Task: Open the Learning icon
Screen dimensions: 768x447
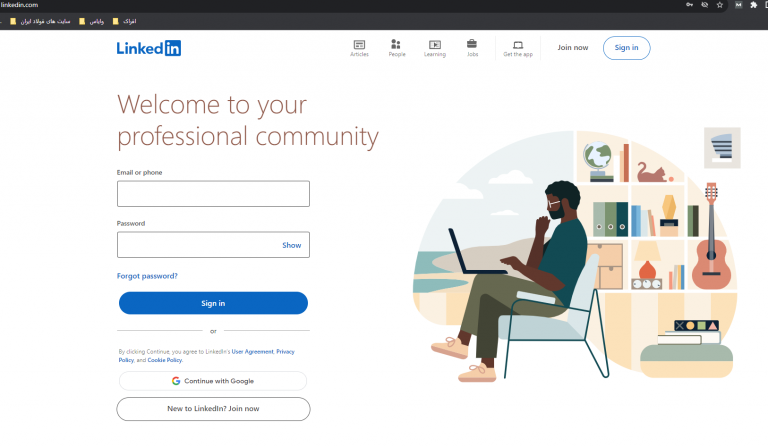Action: [x=434, y=46]
